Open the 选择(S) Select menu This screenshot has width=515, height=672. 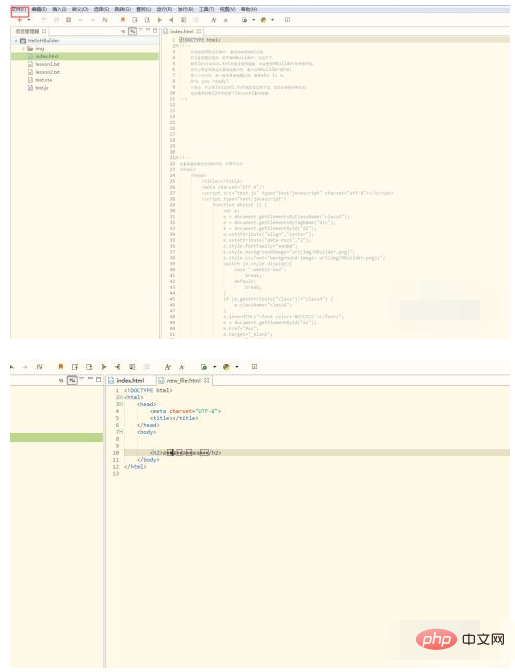pos(102,9)
